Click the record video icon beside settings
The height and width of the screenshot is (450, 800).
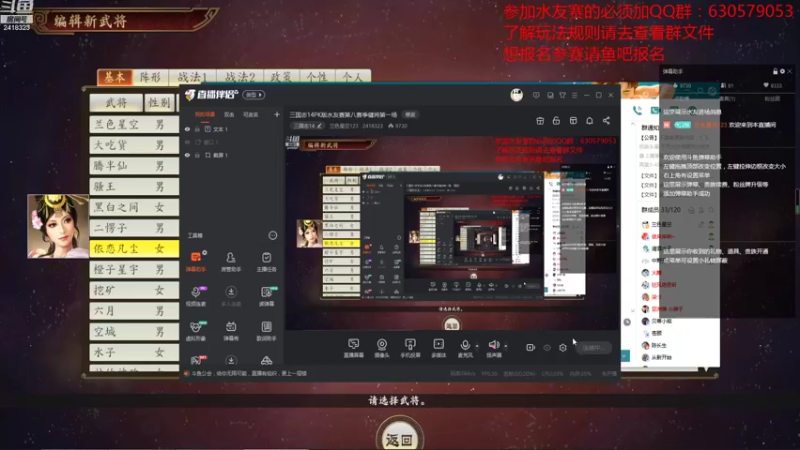click(x=531, y=347)
